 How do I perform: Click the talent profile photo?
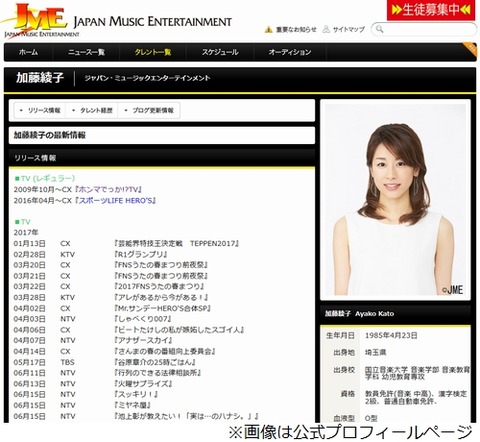pyautogui.click(x=395, y=200)
